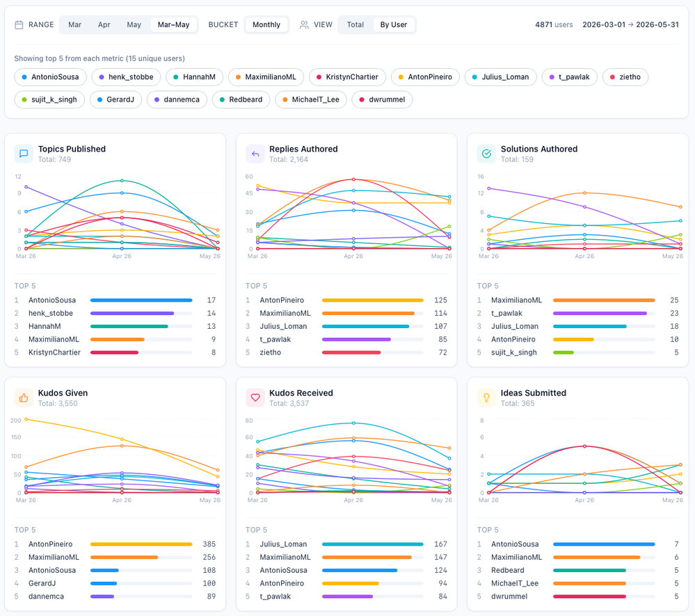Click the Redbeard legend chip
695x616 pixels.
(x=241, y=99)
